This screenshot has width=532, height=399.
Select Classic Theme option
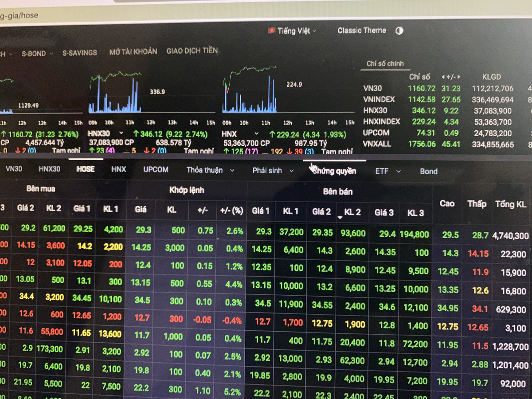[362, 31]
